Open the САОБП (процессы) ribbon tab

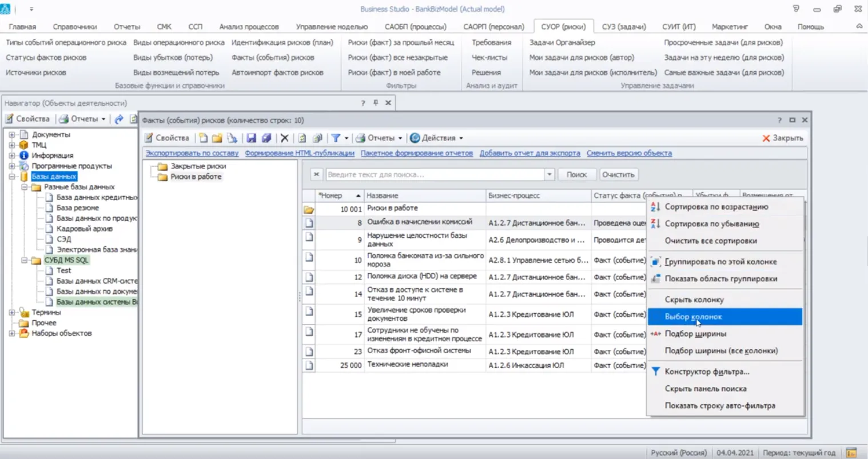point(416,27)
